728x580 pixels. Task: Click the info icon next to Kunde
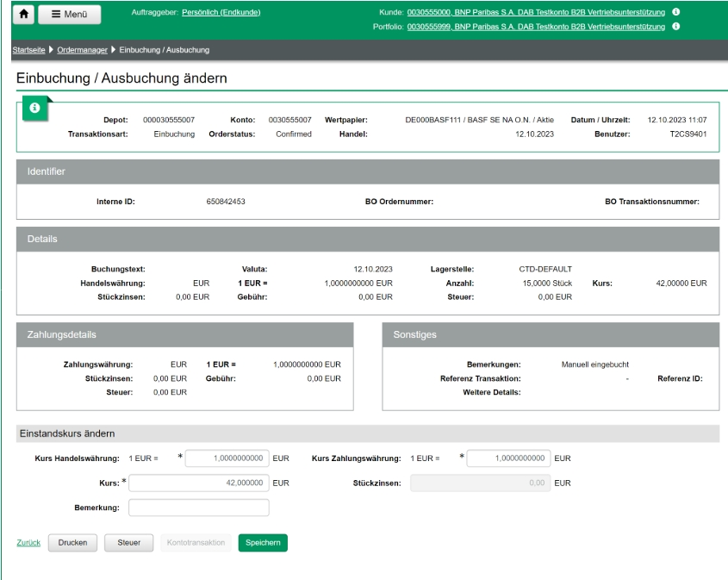click(676, 12)
